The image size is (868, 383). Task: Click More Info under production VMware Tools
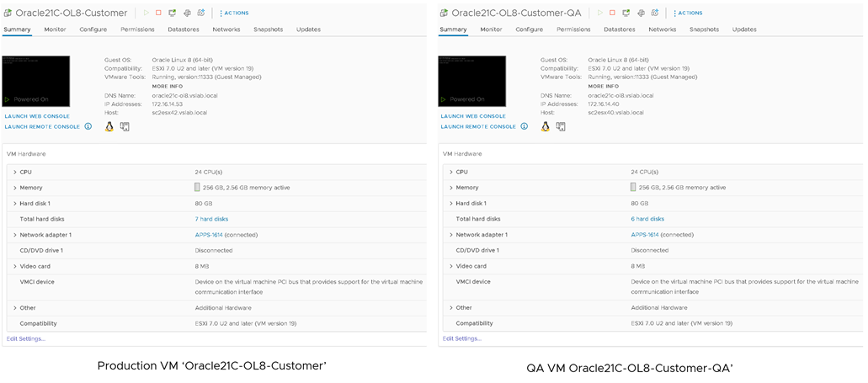coord(168,87)
